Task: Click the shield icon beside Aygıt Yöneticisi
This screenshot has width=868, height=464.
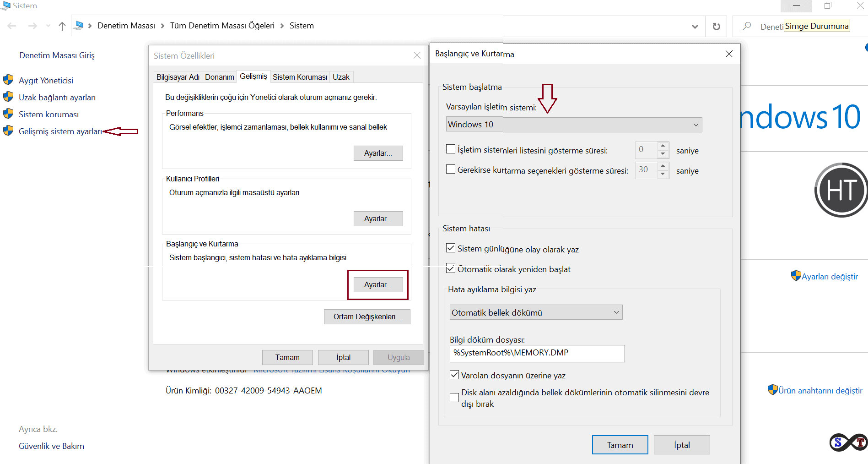Action: (x=8, y=80)
